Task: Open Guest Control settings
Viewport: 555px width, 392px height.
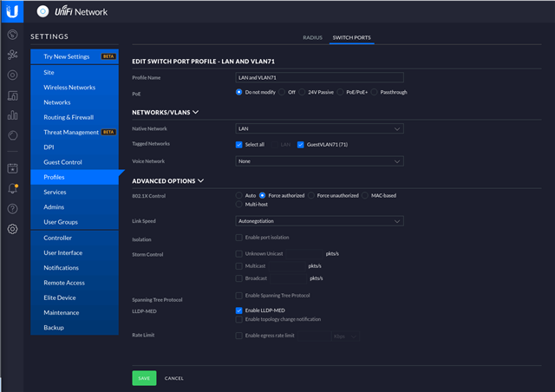Action: coord(75,162)
